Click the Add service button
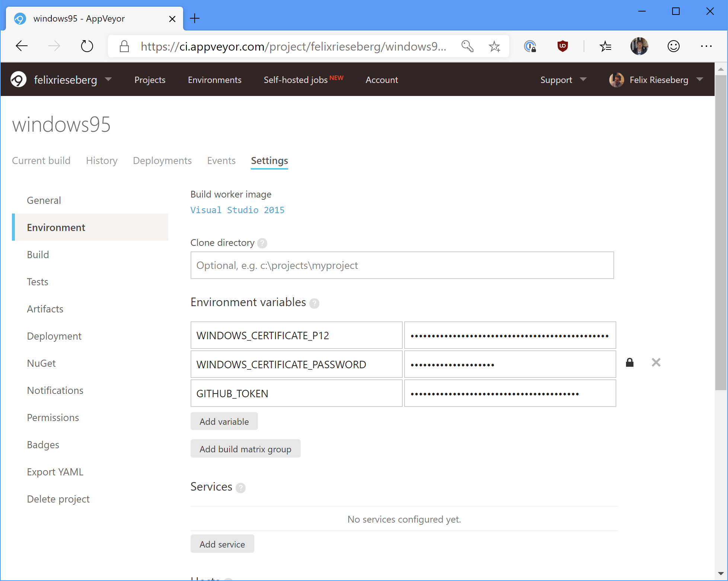 click(x=222, y=544)
